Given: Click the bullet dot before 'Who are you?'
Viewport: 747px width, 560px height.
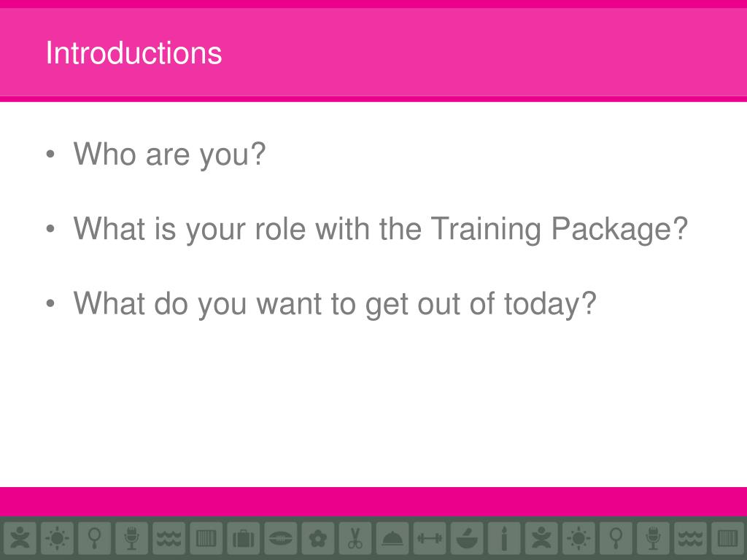Looking at the screenshot, I should (50, 155).
